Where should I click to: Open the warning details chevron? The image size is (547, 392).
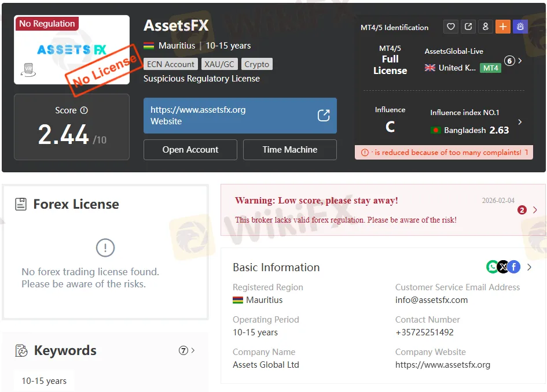pos(535,210)
